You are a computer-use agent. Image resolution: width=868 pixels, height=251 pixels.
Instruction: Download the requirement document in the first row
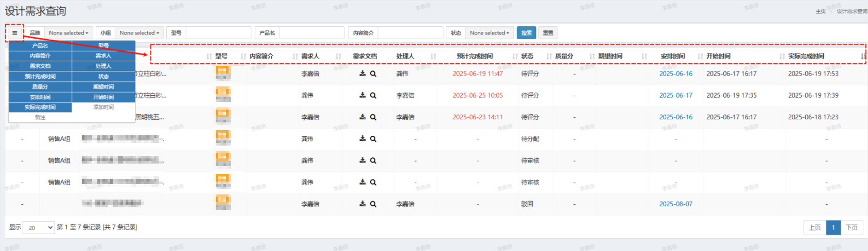362,74
